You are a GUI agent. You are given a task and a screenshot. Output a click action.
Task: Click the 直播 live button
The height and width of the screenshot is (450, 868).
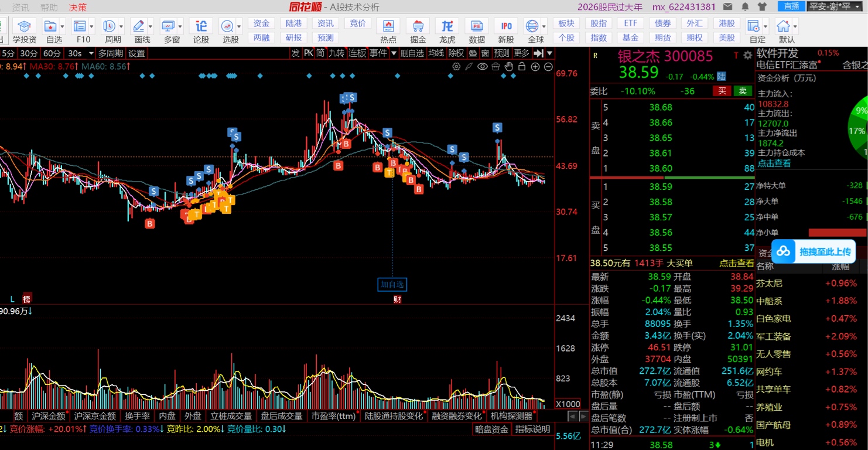[x=791, y=6]
